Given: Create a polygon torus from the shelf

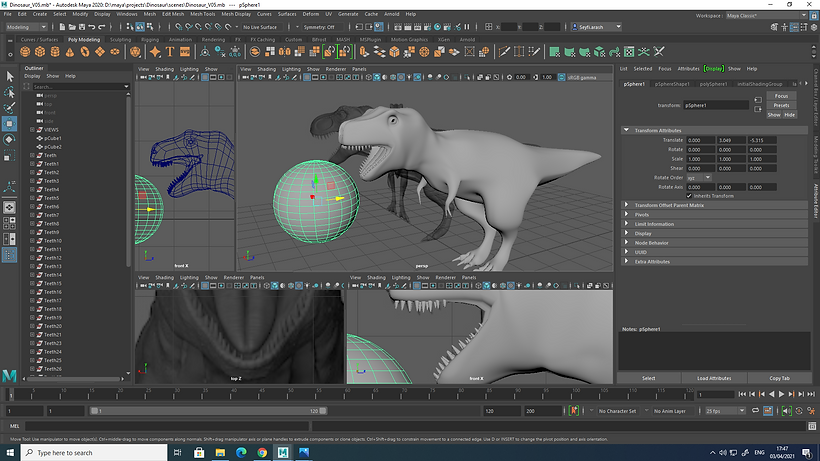Looking at the screenshot, I should pyautogui.click(x=85, y=52).
